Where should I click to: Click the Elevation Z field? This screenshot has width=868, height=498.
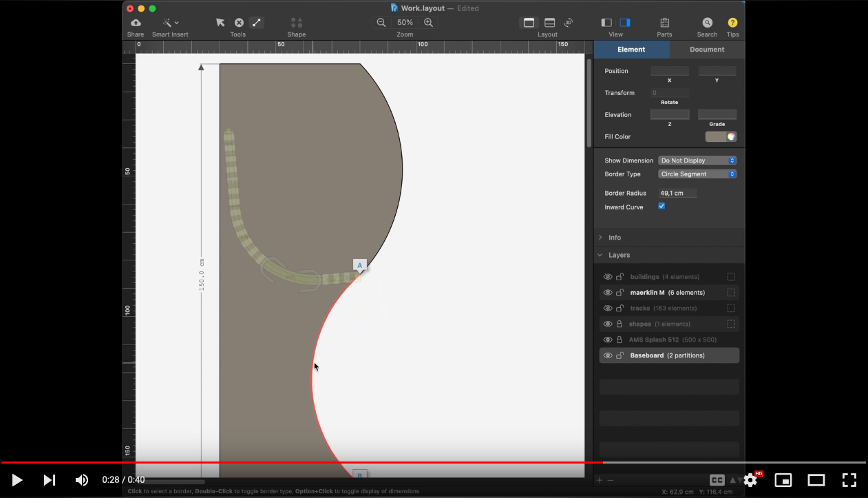click(670, 114)
